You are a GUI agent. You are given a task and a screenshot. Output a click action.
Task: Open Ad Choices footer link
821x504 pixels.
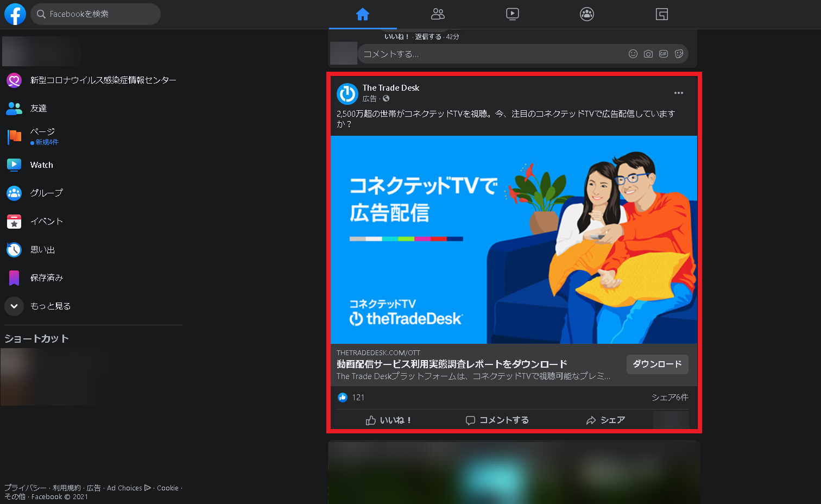point(129,488)
